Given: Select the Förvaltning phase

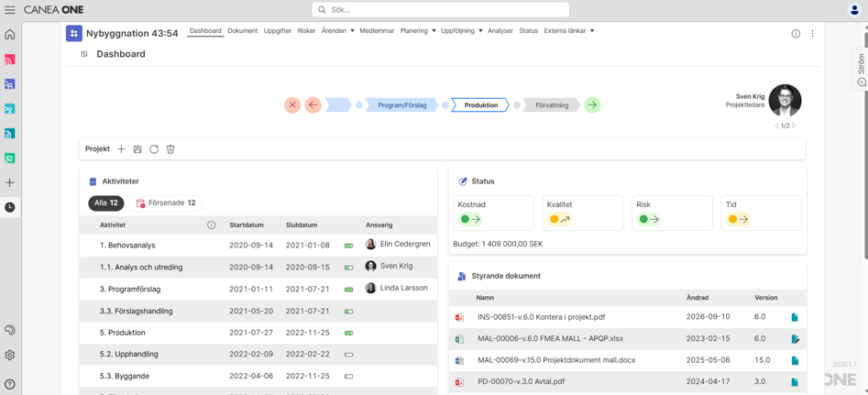Looking at the screenshot, I should 552,104.
